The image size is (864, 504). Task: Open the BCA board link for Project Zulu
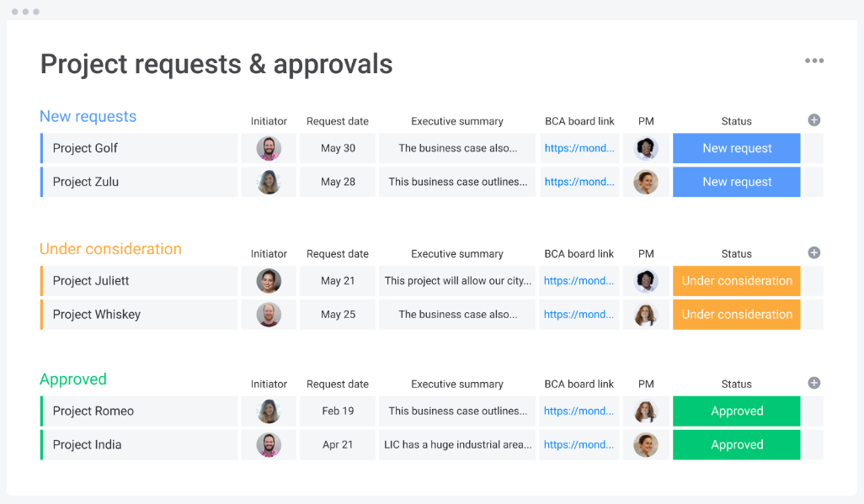[579, 182]
